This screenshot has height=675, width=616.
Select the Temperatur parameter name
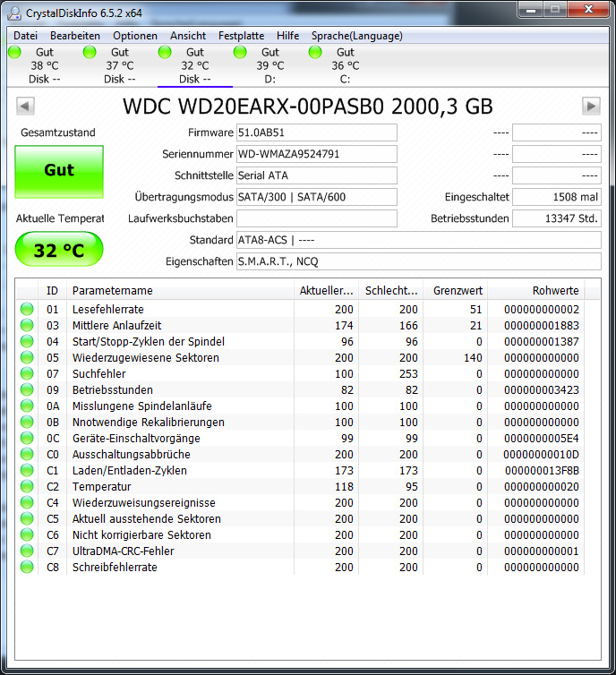(101, 486)
